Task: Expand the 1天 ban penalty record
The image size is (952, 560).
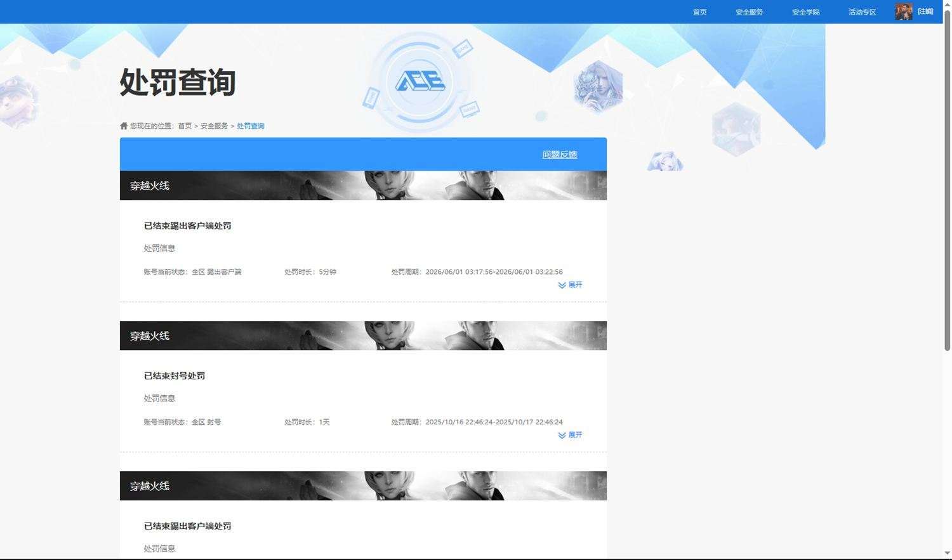Action: click(570, 435)
